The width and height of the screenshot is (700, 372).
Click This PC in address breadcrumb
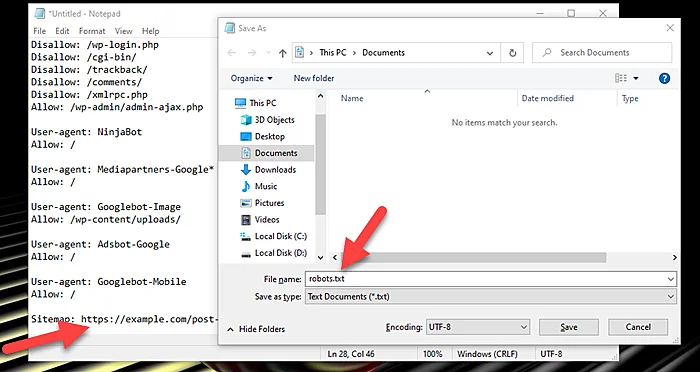point(333,53)
